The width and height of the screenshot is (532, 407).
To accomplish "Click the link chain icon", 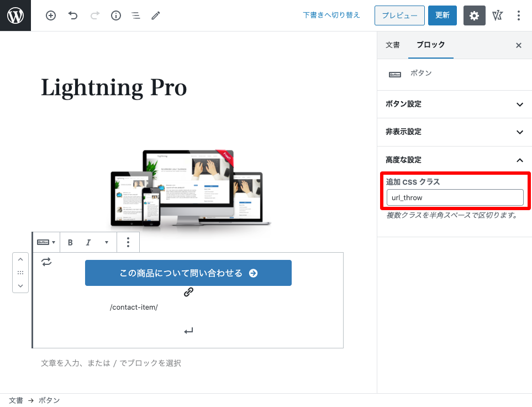I will pos(188,292).
